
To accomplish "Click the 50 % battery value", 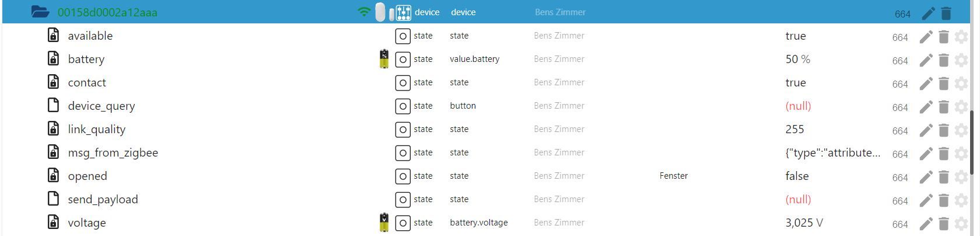I will tap(797, 59).
